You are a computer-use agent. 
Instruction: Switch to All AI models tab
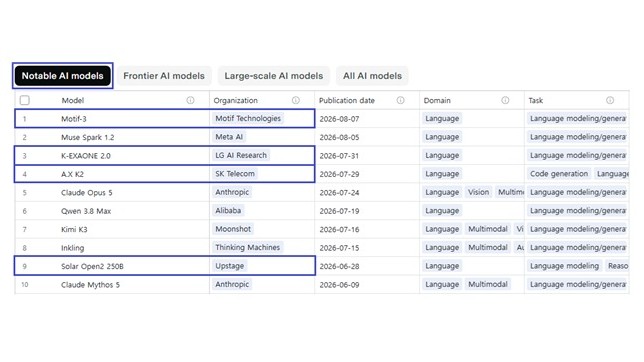click(x=372, y=76)
